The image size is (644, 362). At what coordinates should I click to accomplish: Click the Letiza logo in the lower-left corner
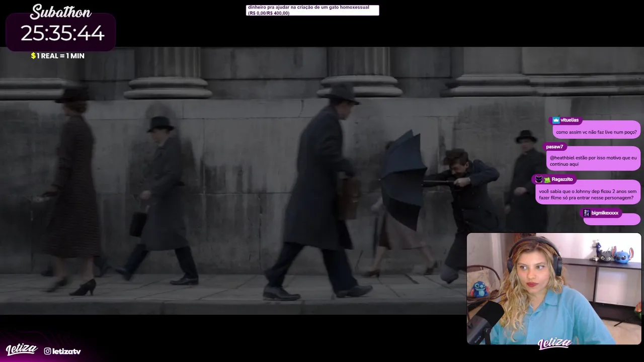tap(22, 349)
